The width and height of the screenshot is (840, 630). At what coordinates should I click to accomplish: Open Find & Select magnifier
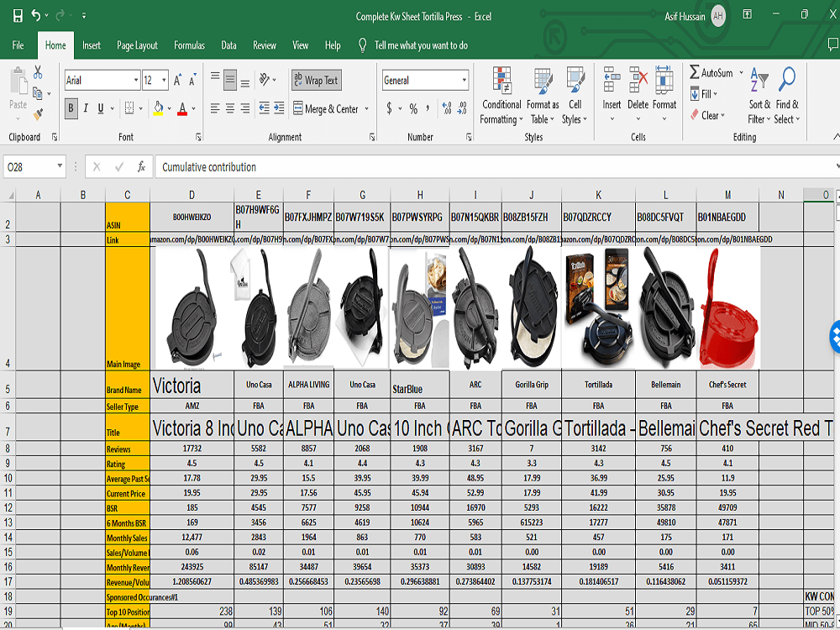(787, 96)
